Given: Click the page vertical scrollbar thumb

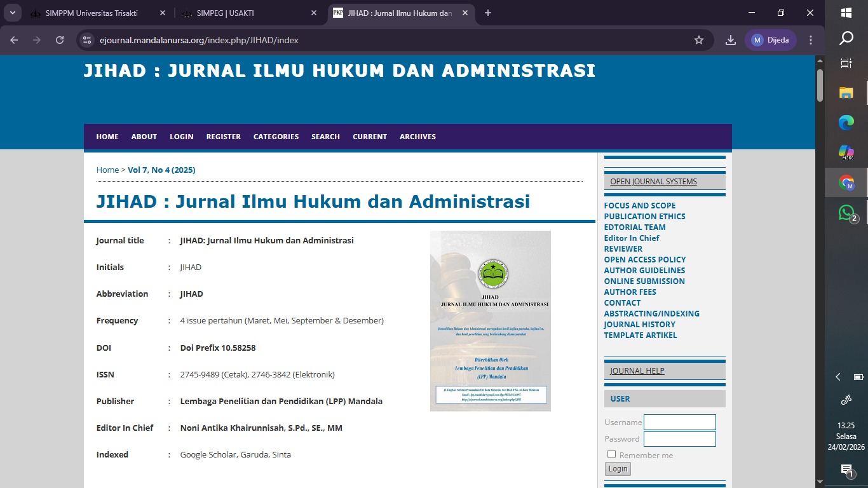Looking at the screenshot, I should pyautogui.click(x=820, y=86).
